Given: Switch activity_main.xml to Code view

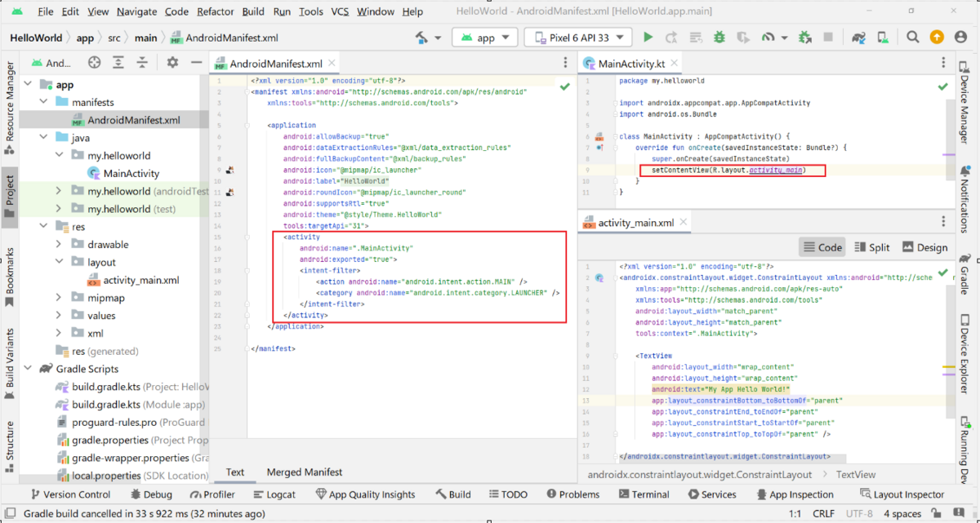Looking at the screenshot, I should 822,247.
